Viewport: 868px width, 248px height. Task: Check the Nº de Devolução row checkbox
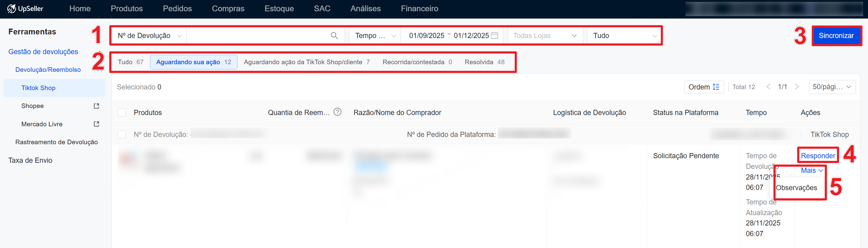point(122,134)
